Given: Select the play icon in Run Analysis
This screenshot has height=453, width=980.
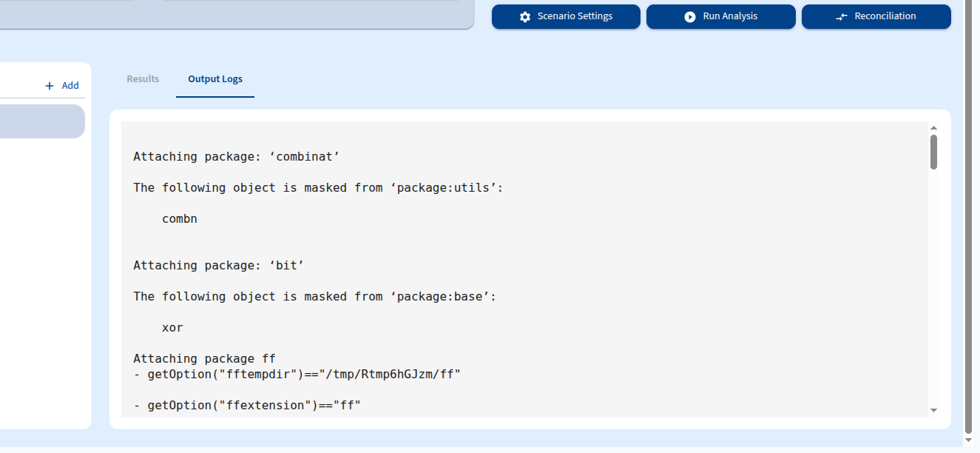Looking at the screenshot, I should point(689,16).
